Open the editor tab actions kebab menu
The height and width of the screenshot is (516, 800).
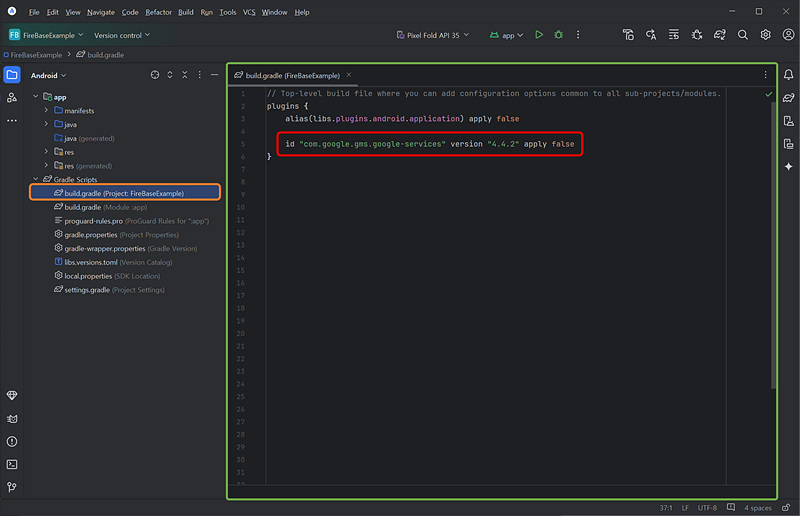[765, 75]
